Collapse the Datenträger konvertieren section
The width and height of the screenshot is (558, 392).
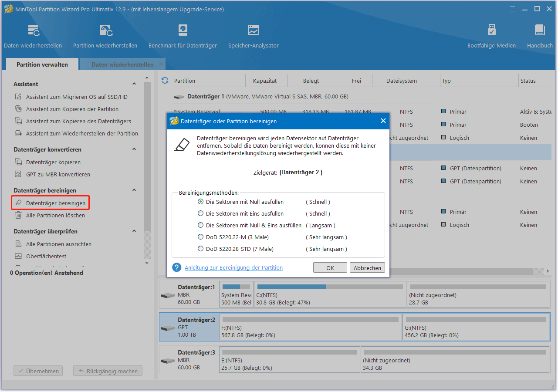pyautogui.click(x=134, y=149)
